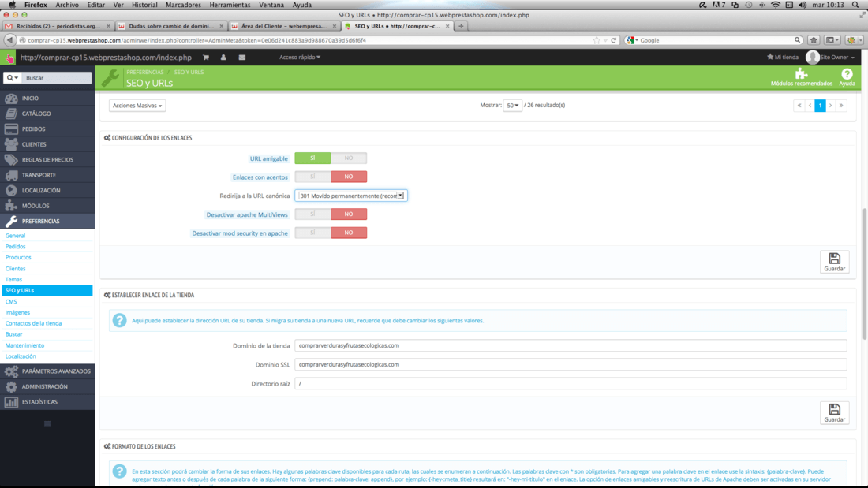Open CMS preferences link
This screenshot has height=488, width=868.
(x=11, y=301)
